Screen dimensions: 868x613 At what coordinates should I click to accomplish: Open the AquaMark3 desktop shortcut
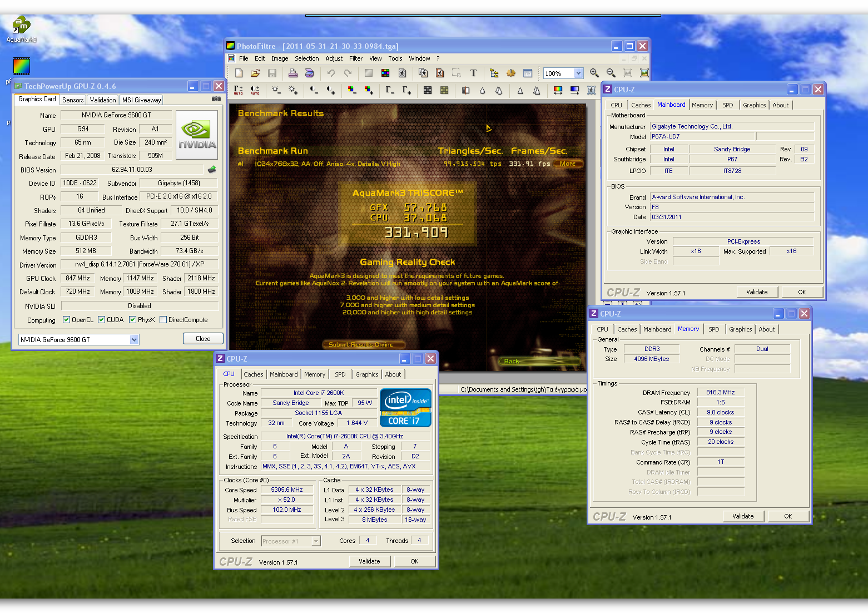[21, 29]
